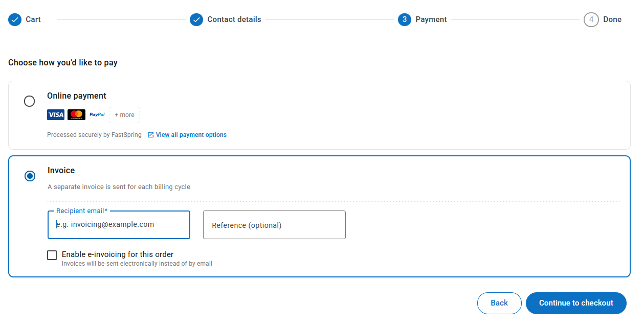Open View all payment options link
The height and width of the screenshot is (328, 644).
coord(191,135)
